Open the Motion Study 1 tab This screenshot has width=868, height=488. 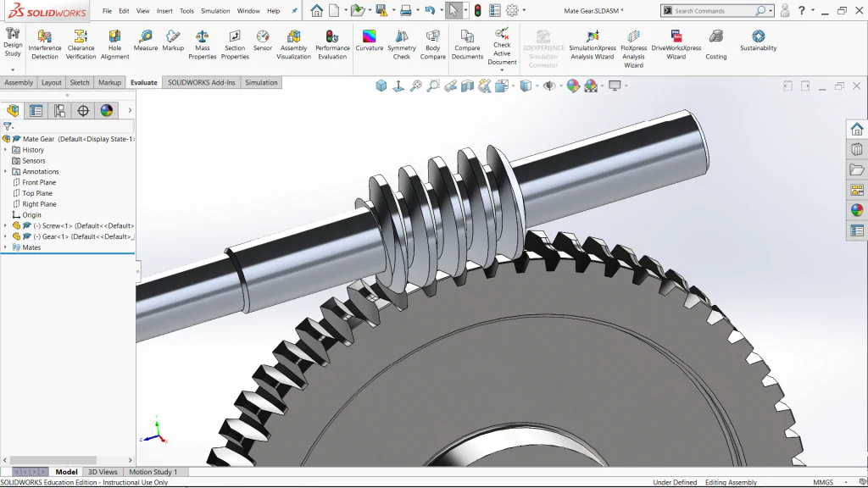pos(153,472)
